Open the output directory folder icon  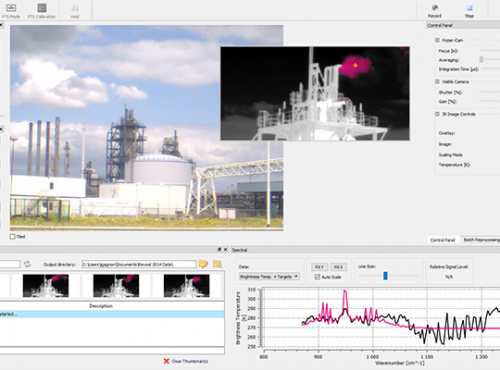coord(203,264)
